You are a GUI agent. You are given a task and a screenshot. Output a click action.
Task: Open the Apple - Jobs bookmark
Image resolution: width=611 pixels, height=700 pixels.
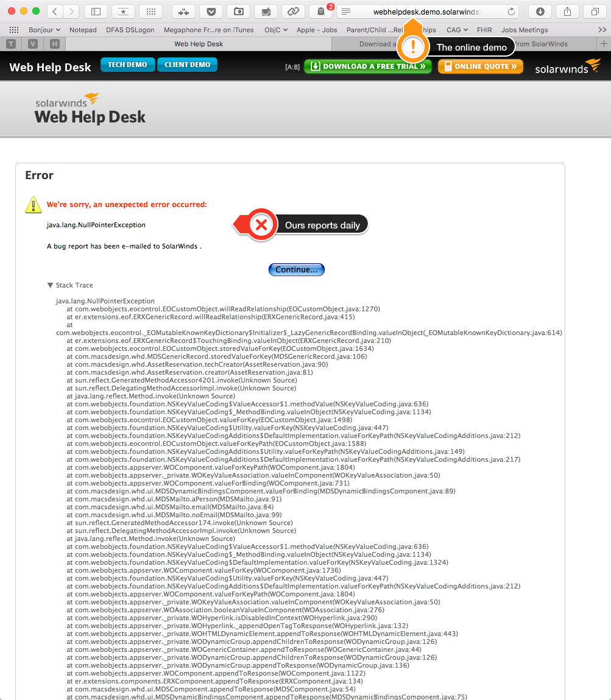click(x=317, y=30)
